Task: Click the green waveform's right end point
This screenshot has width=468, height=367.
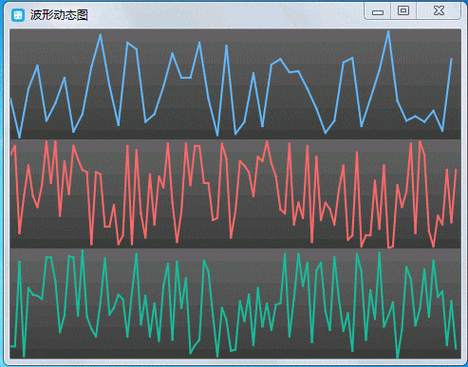Action: pyautogui.click(x=456, y=349)
